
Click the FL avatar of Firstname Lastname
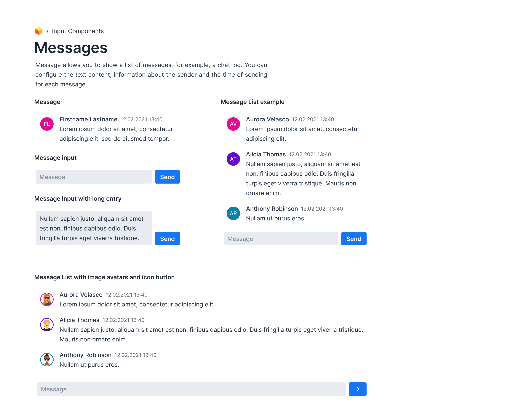[47, 124]
